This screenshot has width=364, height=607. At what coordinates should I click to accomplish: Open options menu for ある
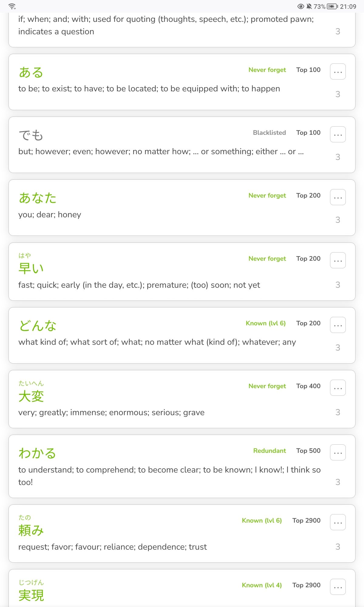point(338,71)
